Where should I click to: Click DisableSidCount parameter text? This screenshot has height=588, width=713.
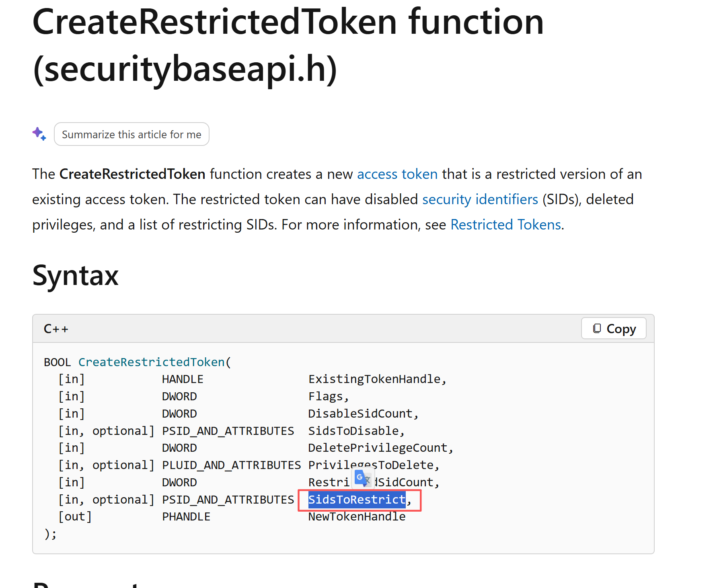(x=361, y=414)
